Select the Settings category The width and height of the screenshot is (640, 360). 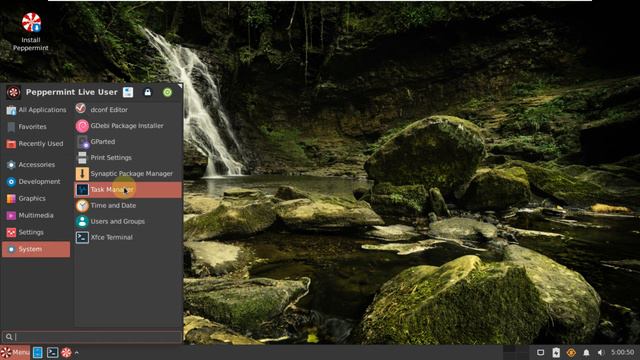tap(36, 232)
